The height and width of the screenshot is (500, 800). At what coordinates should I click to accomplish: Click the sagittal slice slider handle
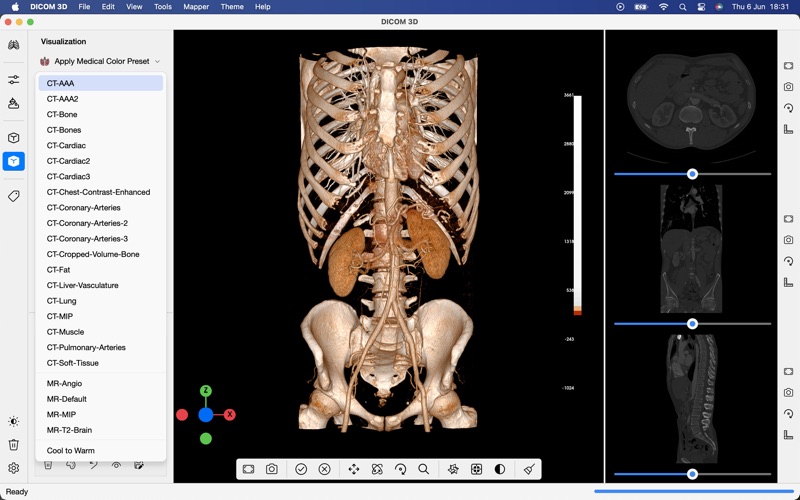(692, 474)
